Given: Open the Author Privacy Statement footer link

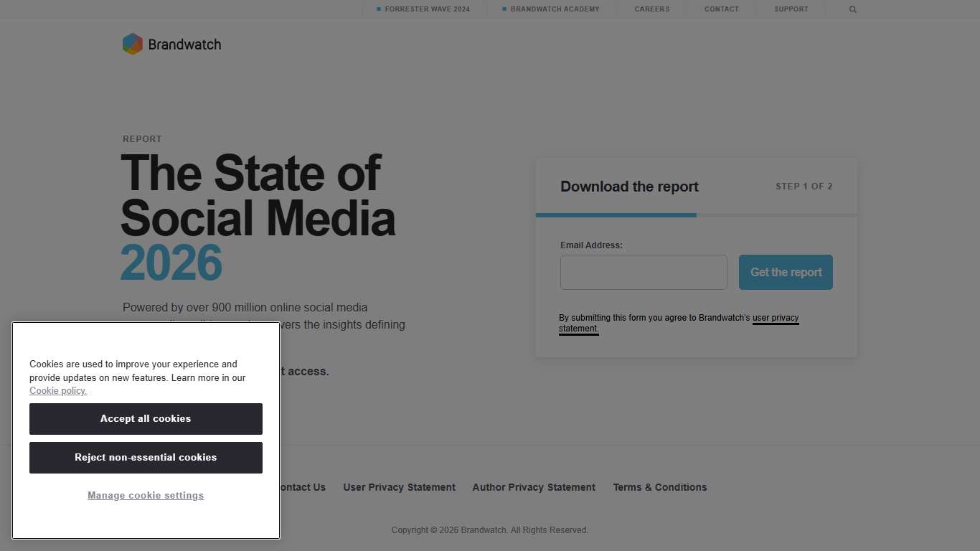Looking at the screenshot, I should coord(533,487).
